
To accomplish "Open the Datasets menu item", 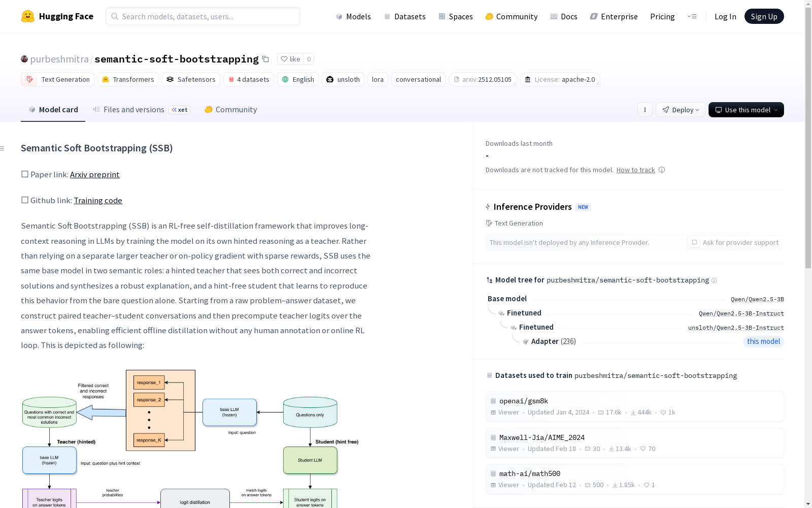I will tap(405, 16).
